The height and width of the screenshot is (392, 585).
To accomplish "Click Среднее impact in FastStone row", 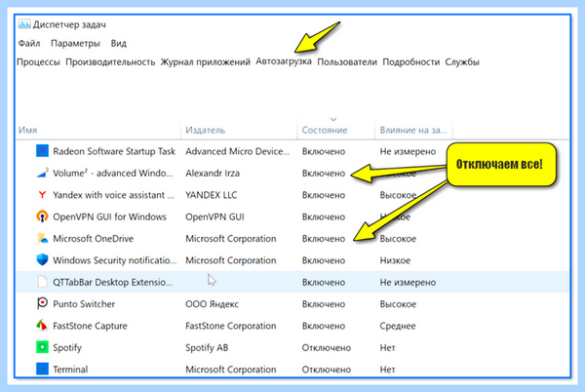I will coord(398,326).
